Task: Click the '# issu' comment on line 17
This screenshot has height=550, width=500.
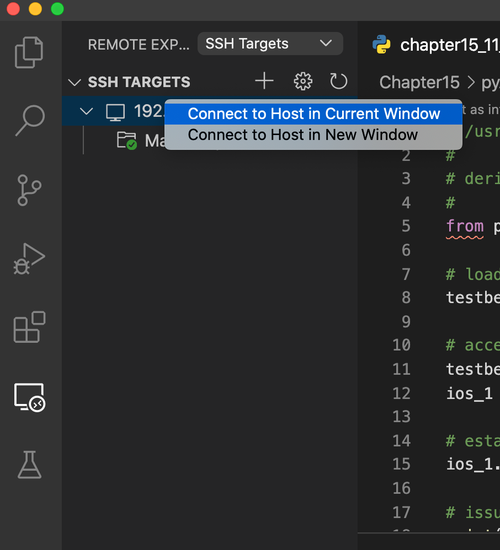Action: click(x=473, y=512)
